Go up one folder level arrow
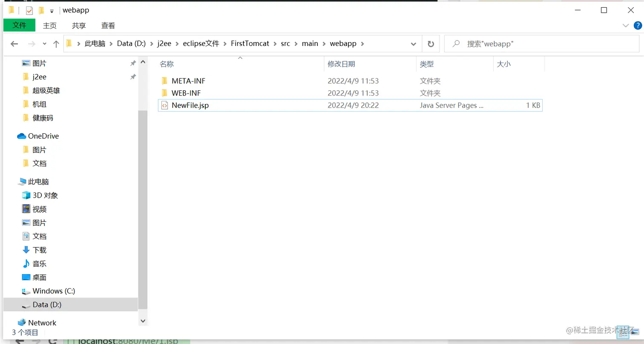Image resolution: width=644 pixels, height=344 pixels. point(56,44)
